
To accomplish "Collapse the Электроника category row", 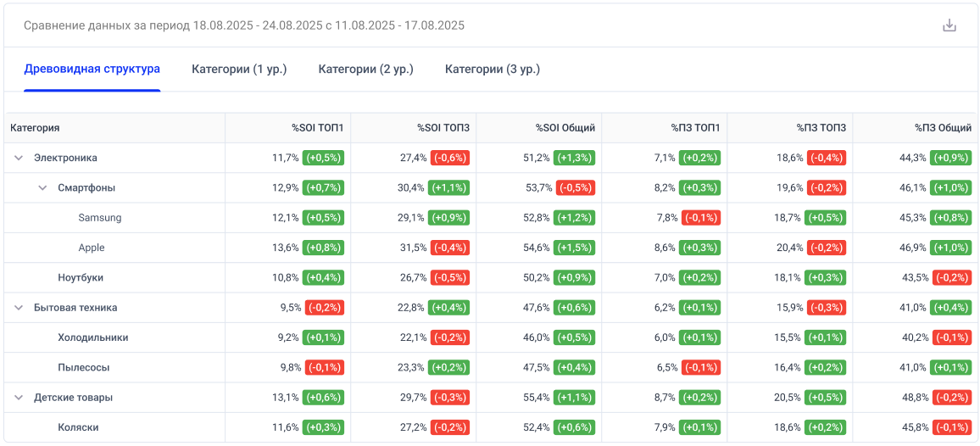I will click(19, 158).
